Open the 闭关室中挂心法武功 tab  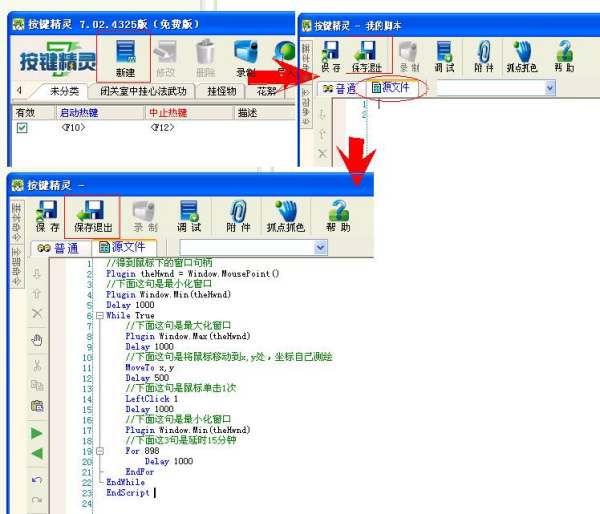tap(143, 91)
